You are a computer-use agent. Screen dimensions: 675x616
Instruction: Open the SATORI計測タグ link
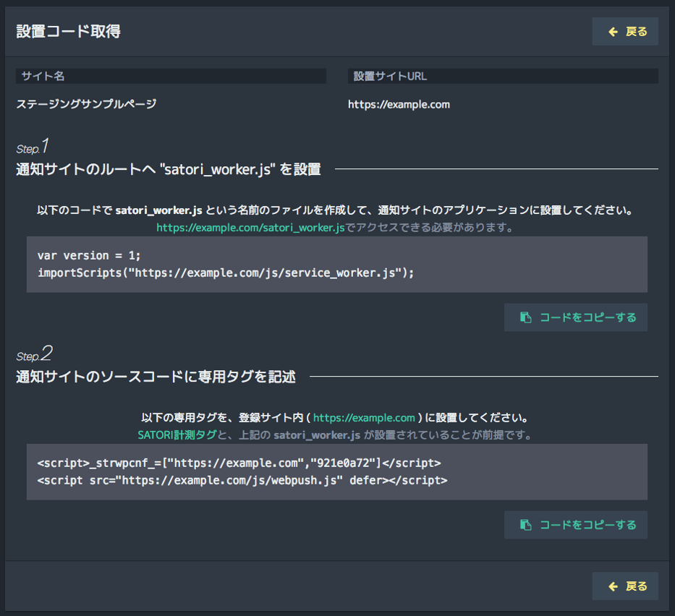[177, 435]
